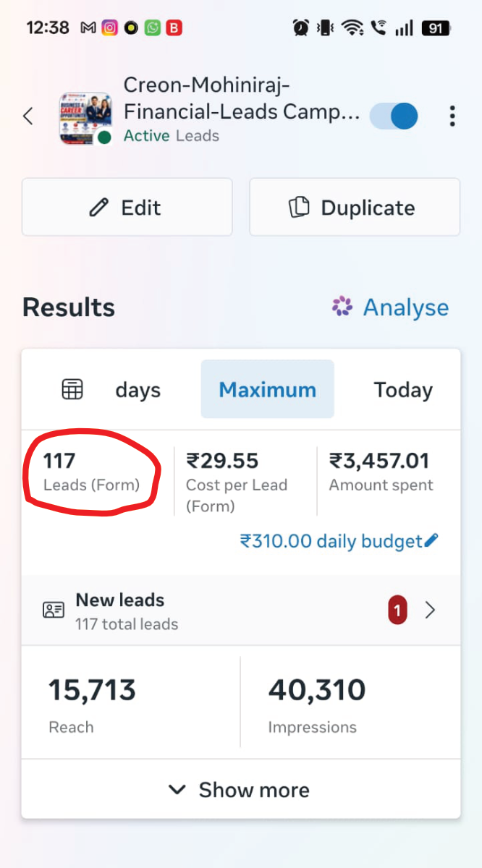Viewport: 482px width, 868px height.
Task: Tap the calendar date range icon
Action: coord(72,389)
